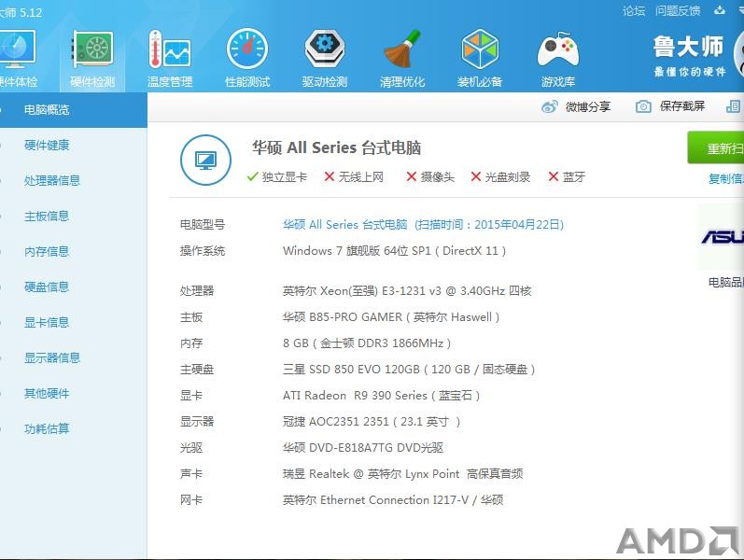Screen dimensions: 744x560
Task: Click the 华硕 DVD-E818A7TG optical drive value
Action: click(363, 447)
